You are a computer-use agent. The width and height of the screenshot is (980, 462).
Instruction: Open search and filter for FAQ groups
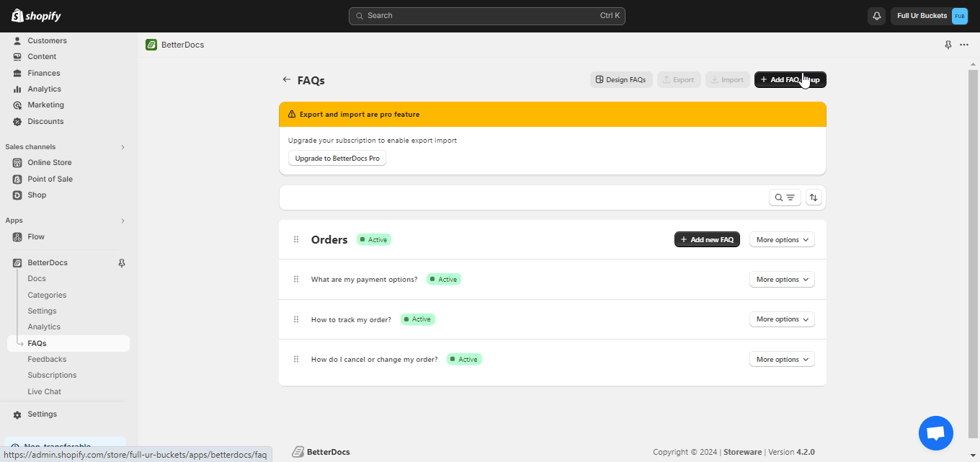point(785,197)
